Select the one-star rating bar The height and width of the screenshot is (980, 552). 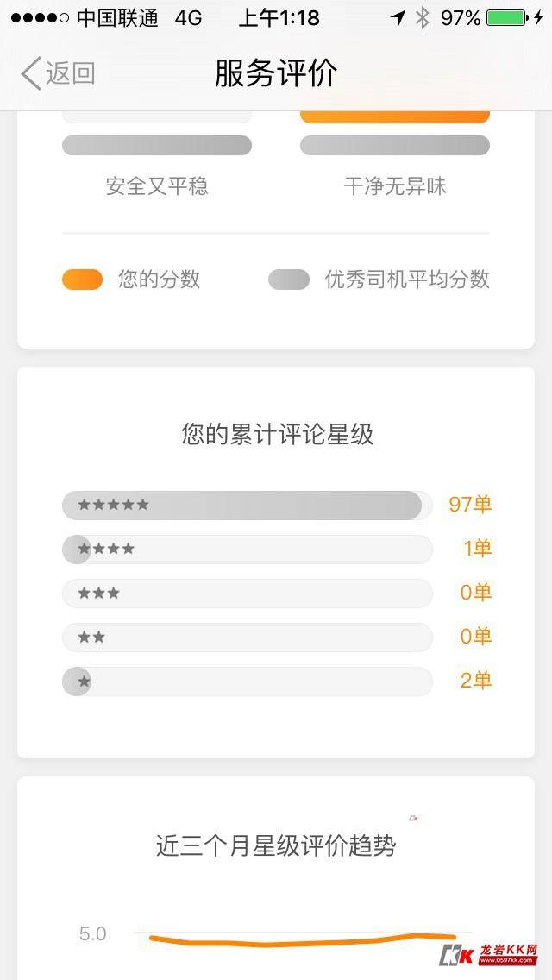(247, 682)
